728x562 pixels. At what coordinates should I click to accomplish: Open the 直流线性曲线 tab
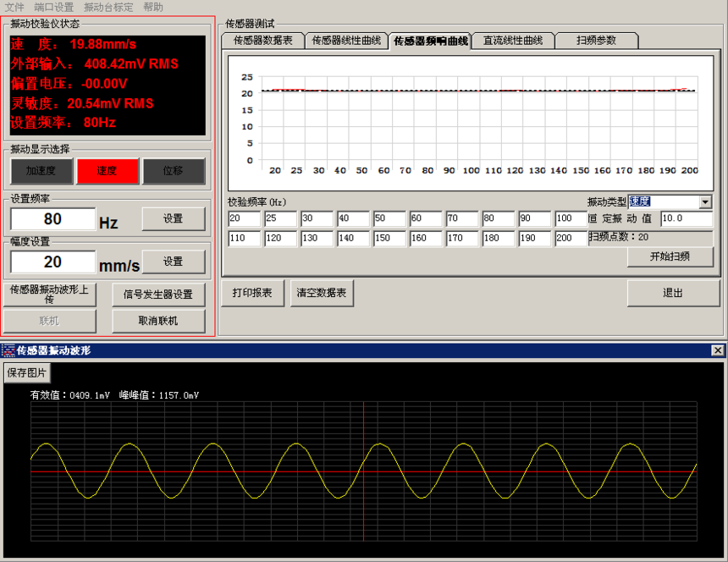(x=513, y=41)
